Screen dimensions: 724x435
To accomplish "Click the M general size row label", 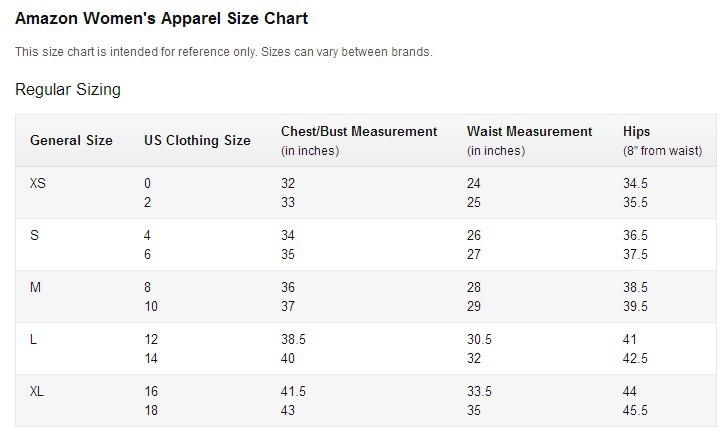I will [x=36, y=288].
